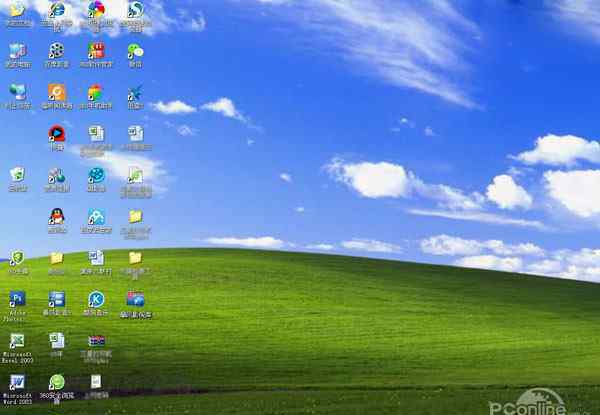Open the picture viewer shortcut beside Kugou
This screenshot has width=600, height=415.
tap(135, 299)
